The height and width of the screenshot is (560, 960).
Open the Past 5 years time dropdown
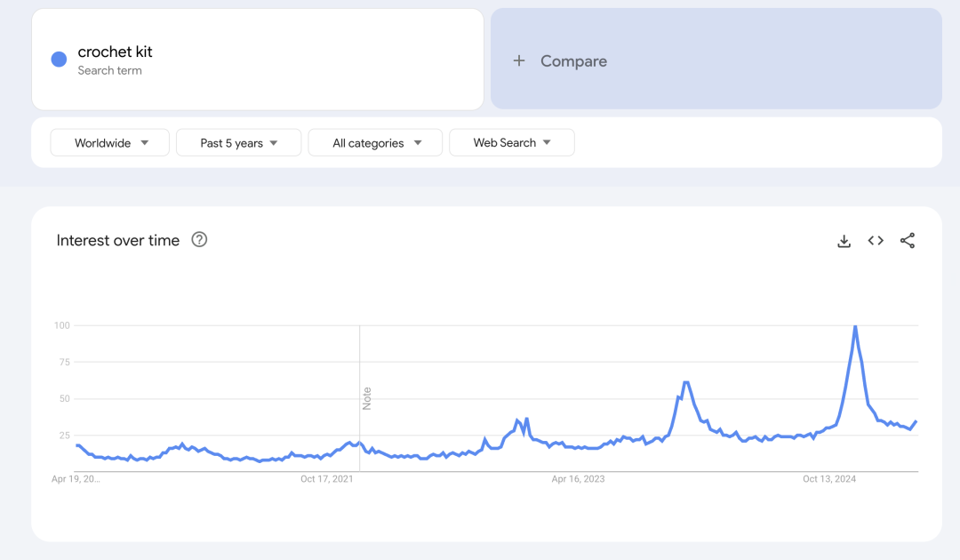(238, 143)
